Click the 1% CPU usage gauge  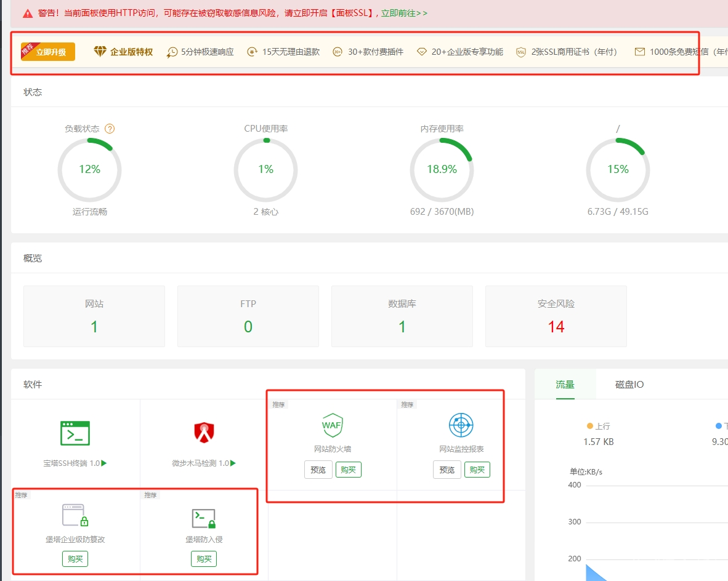coord(265,170)
